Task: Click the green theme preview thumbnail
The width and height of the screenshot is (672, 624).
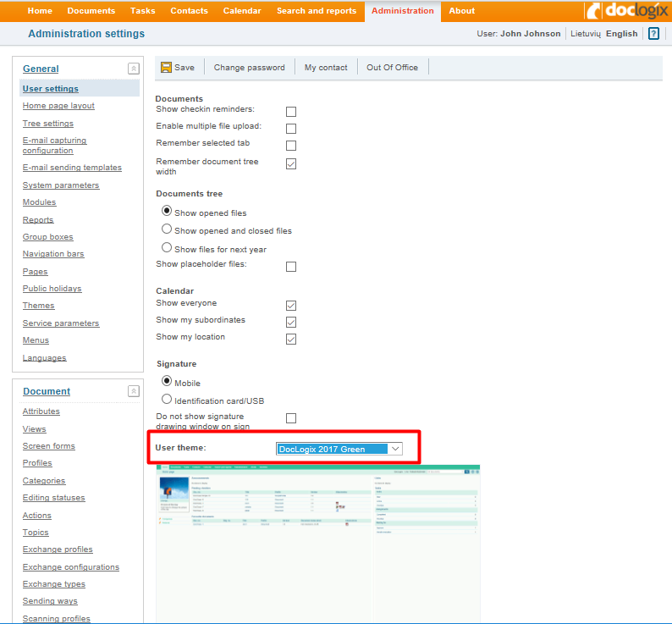Action: [x=318, y=542]
